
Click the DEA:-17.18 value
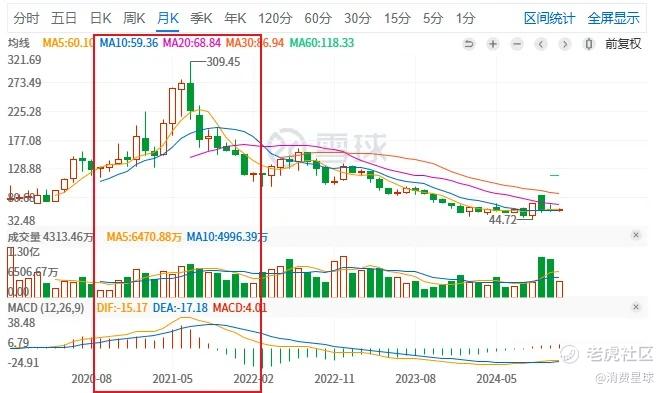coord(180,308)
